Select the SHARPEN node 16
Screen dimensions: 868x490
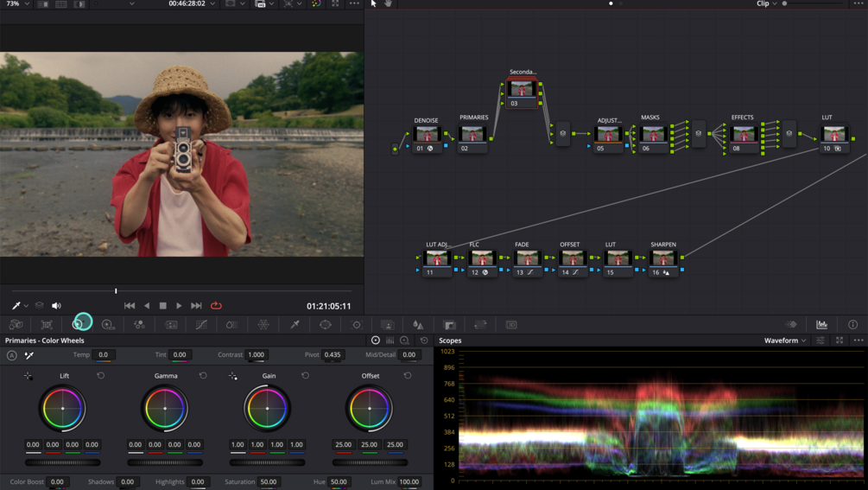click(x=663, y=262)
